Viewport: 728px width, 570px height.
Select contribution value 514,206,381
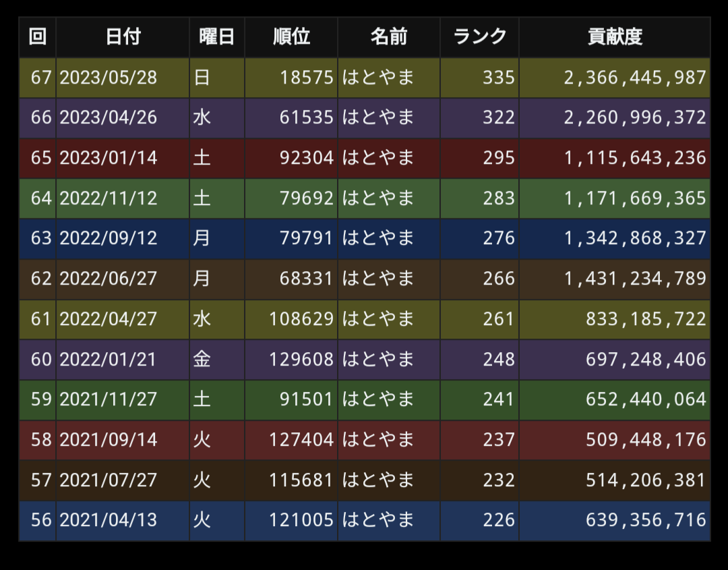[646, 480]
